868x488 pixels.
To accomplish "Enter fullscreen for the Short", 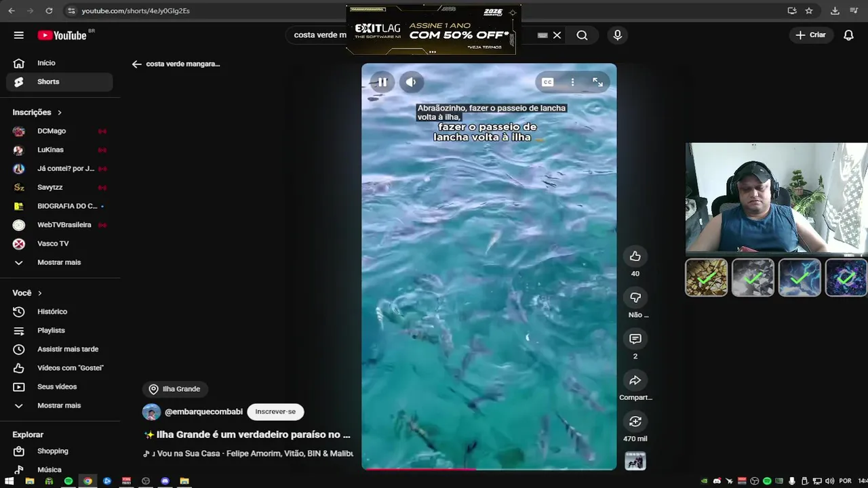I will click(597, 82).
